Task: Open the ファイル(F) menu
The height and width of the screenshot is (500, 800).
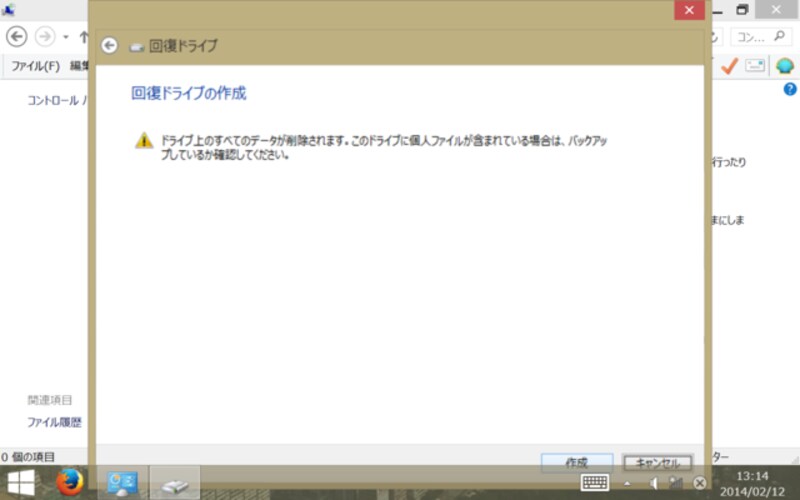Action: click(35, 66)
